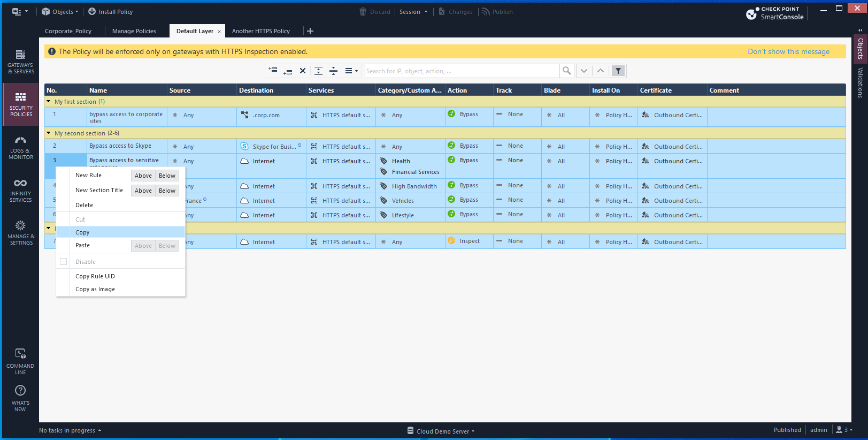The height and width of the screenshot is (440, 868).
Task: Click Above button for New Section Title
Action: click(x=143, y=191)
